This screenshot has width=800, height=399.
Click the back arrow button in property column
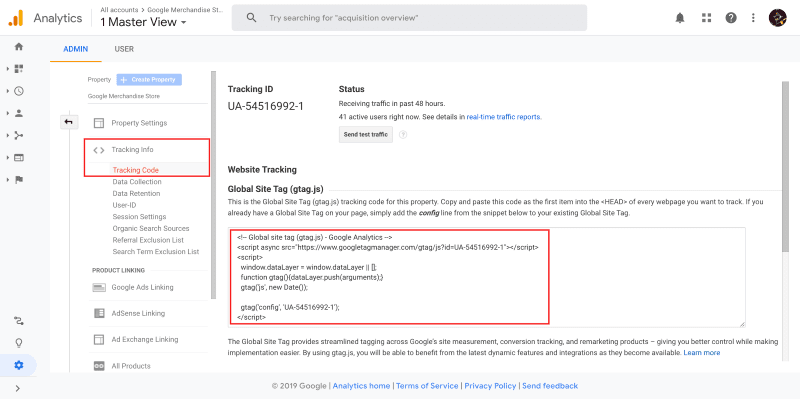click(69, 122)
